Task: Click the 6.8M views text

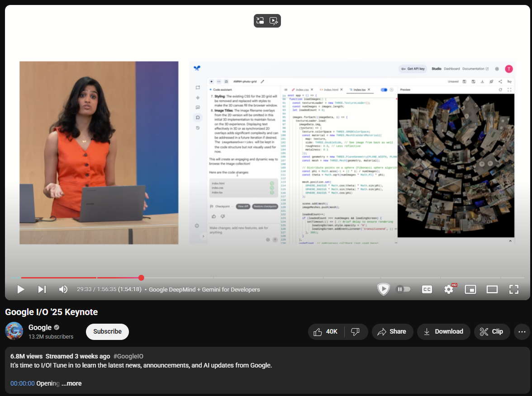Action: click(26, 356)
